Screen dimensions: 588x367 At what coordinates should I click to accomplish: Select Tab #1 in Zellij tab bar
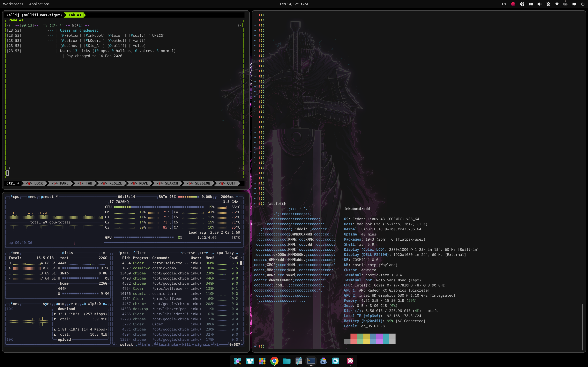75,15
